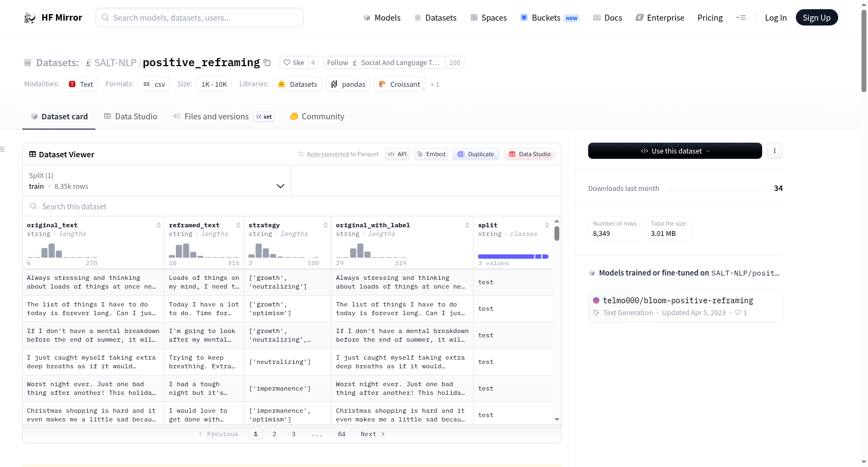Click the search magnifier icon in dataset search
The image size is (868, 467).
pyautogui.click(x=34, y=206)
